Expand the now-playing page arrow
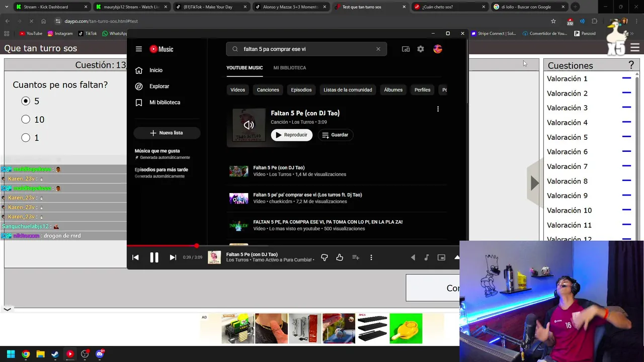 click(456, 257)
